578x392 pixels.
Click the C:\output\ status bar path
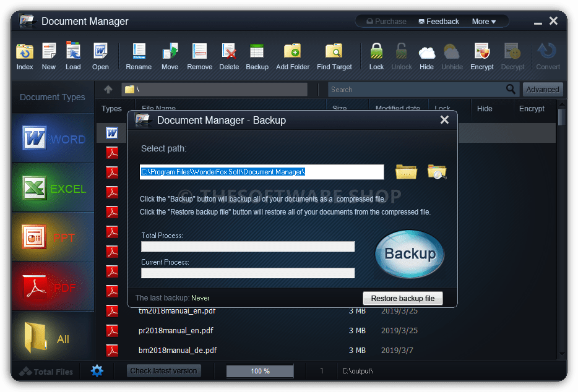pos(358,371)
